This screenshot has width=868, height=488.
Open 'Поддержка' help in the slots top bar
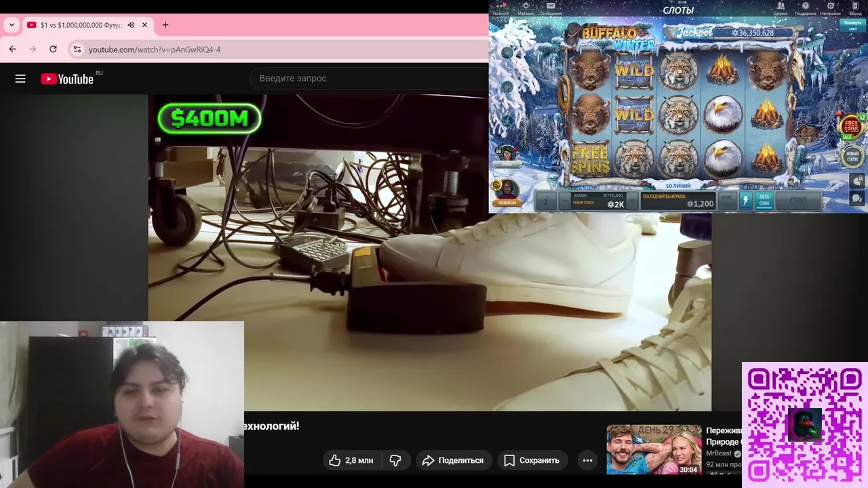[x=805, y=9]
